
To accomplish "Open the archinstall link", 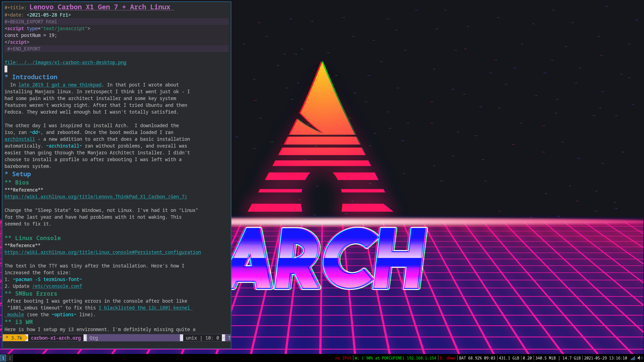I will coord(20,139).
